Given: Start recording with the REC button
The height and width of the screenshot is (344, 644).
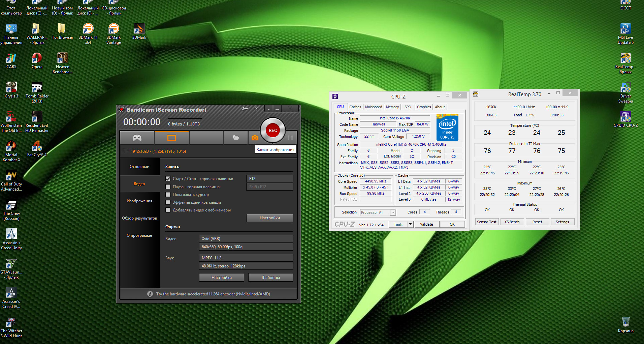Looking at the screenshot, I should pyautogui.click(x=273, y=130).
